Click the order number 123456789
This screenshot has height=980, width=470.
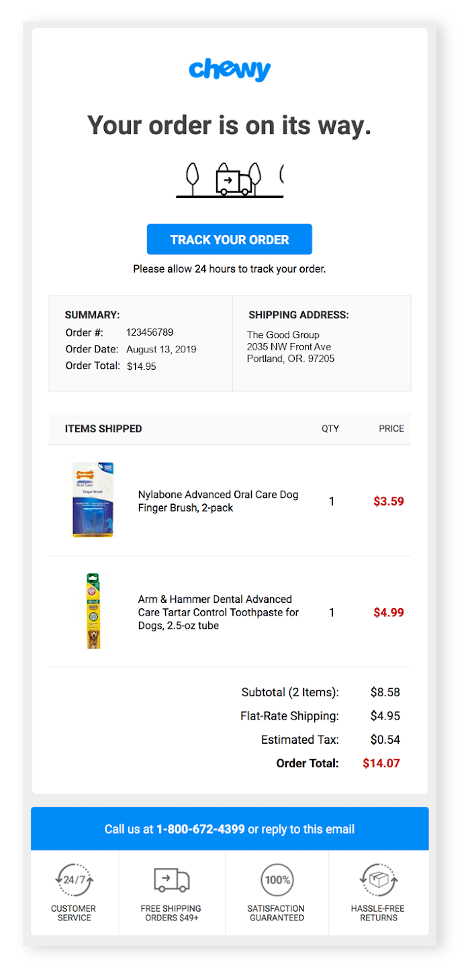point(149,332)
